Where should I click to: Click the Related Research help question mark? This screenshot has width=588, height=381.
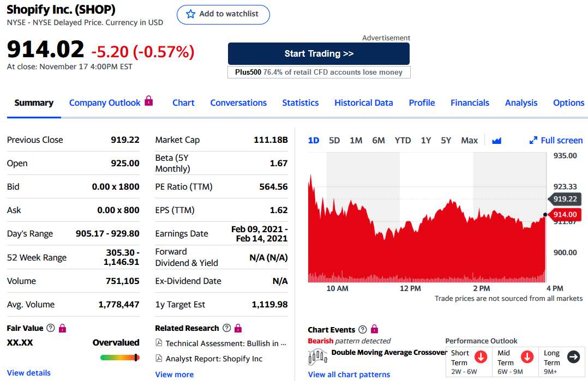tap(226, 328)
